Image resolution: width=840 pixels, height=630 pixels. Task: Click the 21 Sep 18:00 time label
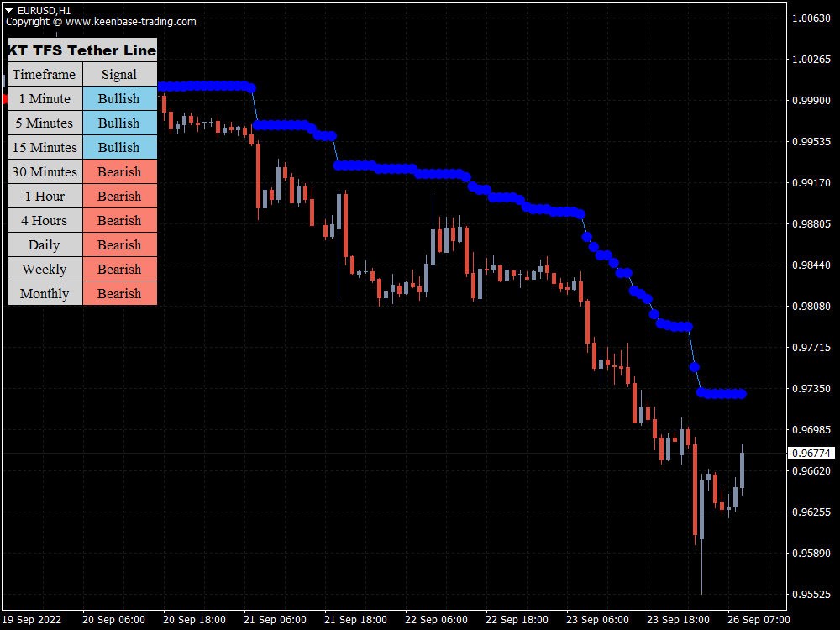[355, 620]
